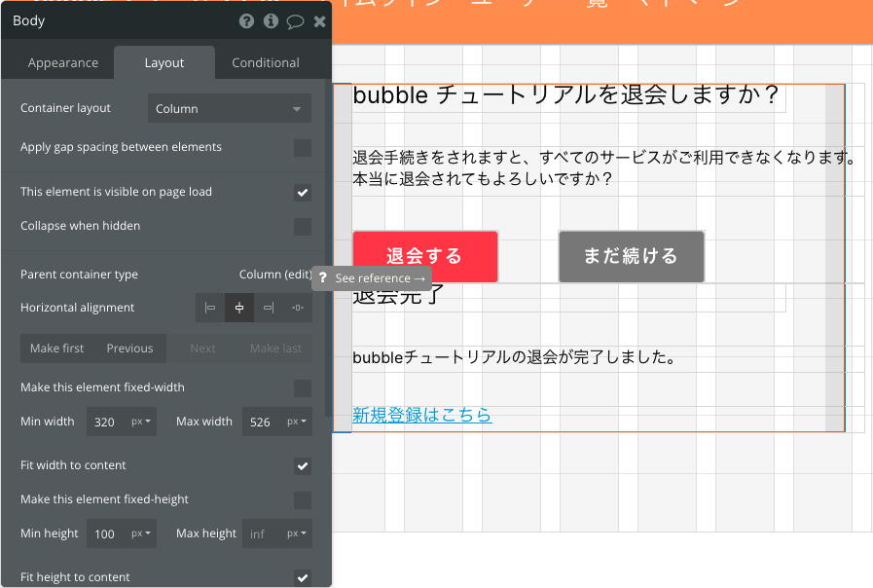Click the Previous order button
This screenshot has height=588, width=873.
[x=129, y=348]
